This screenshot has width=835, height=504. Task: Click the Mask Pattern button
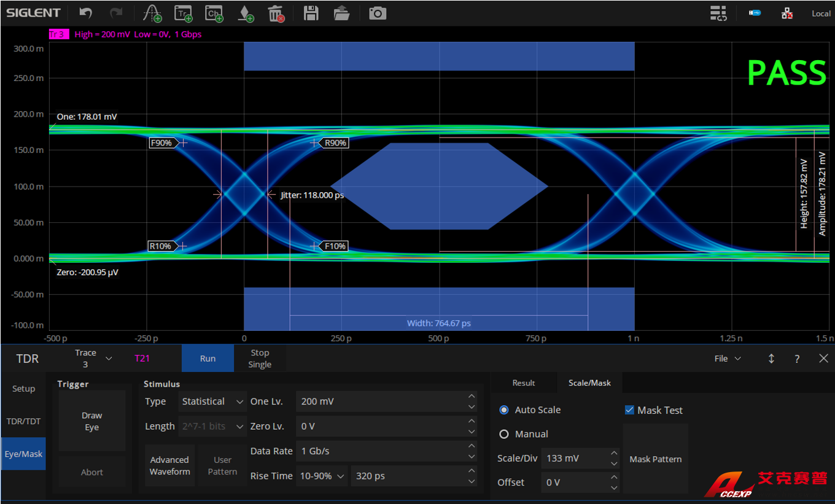(655, 459)
